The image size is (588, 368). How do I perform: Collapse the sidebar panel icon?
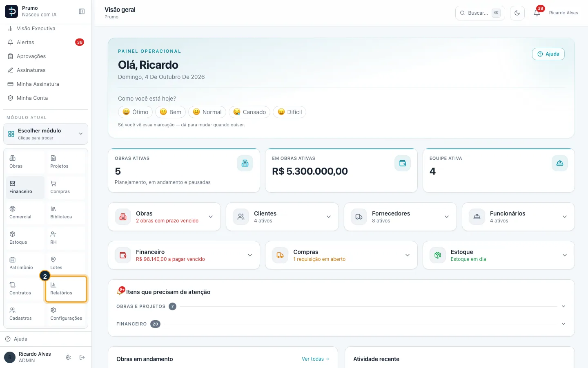(82, 11)
